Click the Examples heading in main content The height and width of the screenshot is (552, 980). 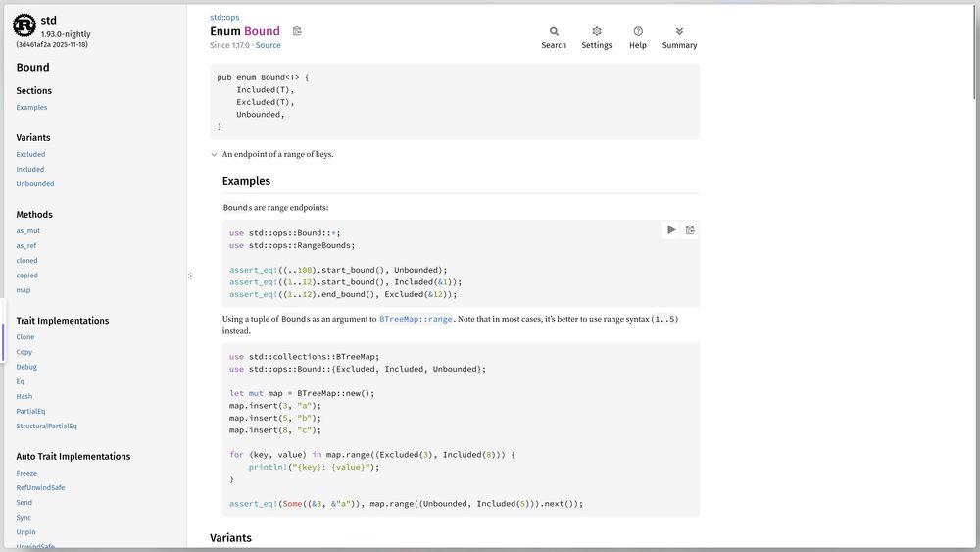[246, 181]
